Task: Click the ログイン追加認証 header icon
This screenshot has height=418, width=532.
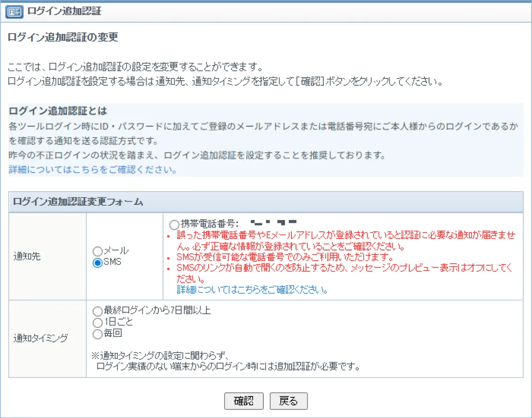Action: click(x=14, y=12)
